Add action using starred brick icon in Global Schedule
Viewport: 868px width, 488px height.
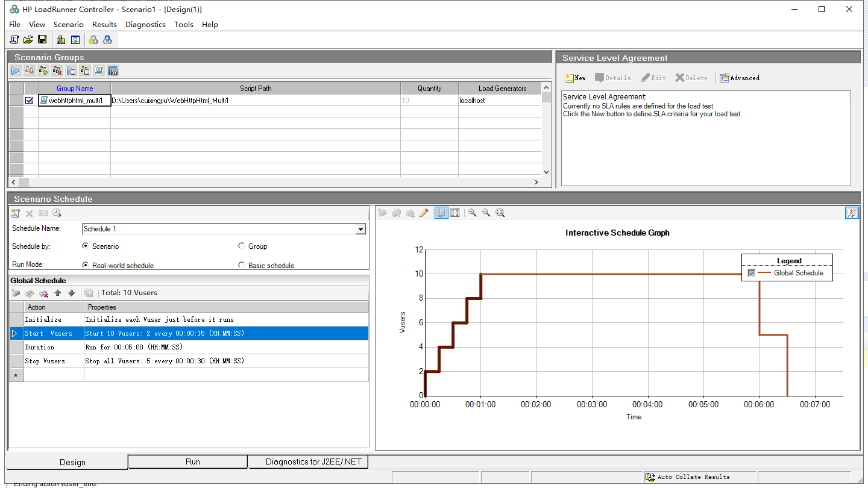tap(16, 293)
